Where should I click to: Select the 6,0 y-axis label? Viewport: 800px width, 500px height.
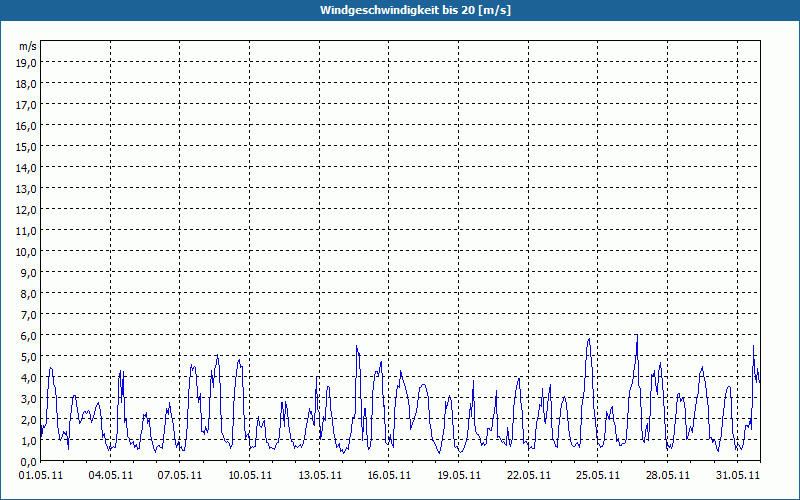coord(29,336)
